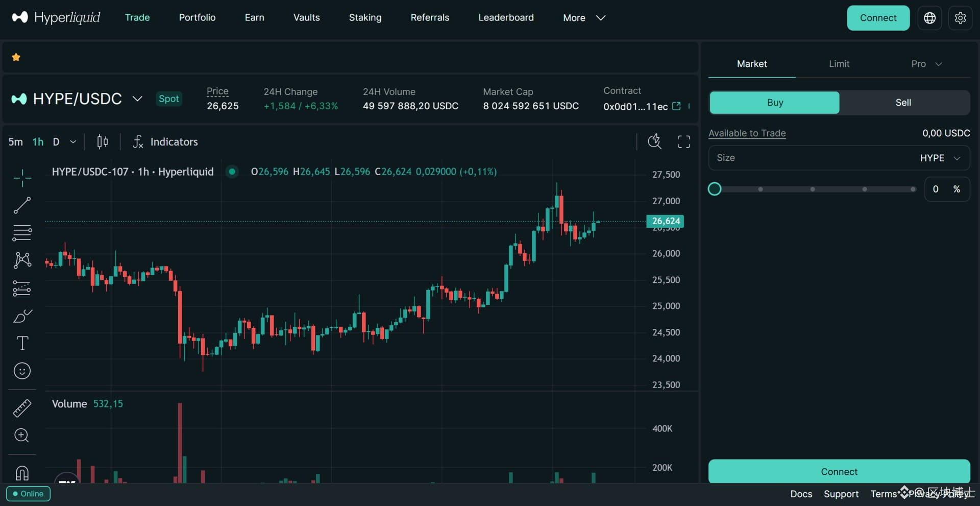This screenshot has width=980, height=506.
Task: Expand the HYPE/USDC pair selector
Action: pyautogui.click(x=137, y=99)
